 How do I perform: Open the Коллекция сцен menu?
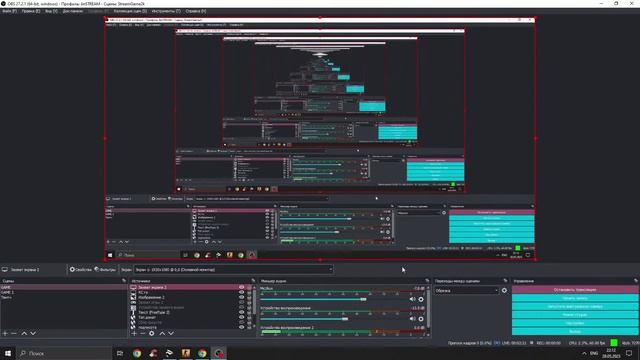click(130, 11)
